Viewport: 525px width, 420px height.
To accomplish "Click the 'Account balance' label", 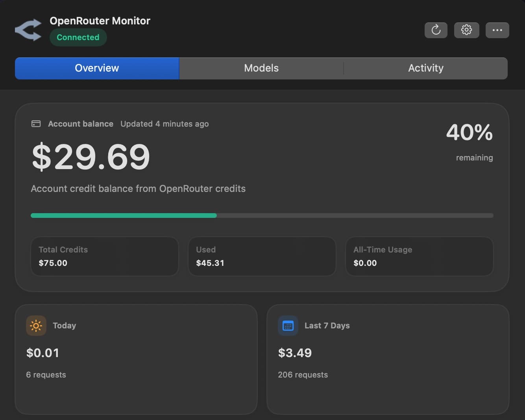I will [x=81, y=124].
